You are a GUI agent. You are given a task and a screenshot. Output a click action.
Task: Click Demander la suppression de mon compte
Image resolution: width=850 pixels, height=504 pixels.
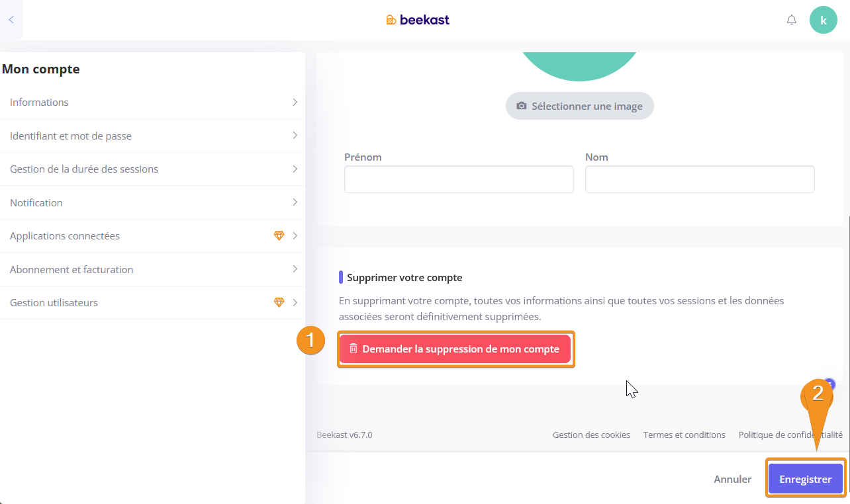pos(460,349)
